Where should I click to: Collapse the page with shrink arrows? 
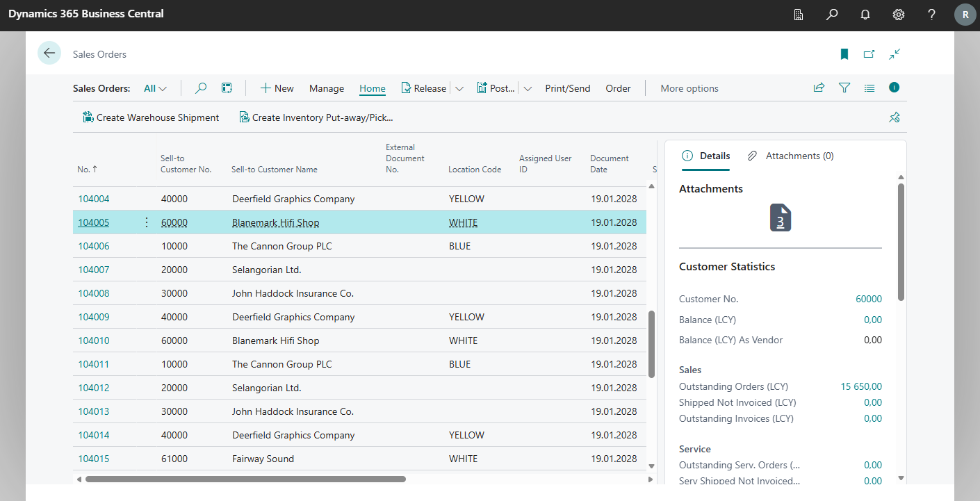(x=895, y=54)
